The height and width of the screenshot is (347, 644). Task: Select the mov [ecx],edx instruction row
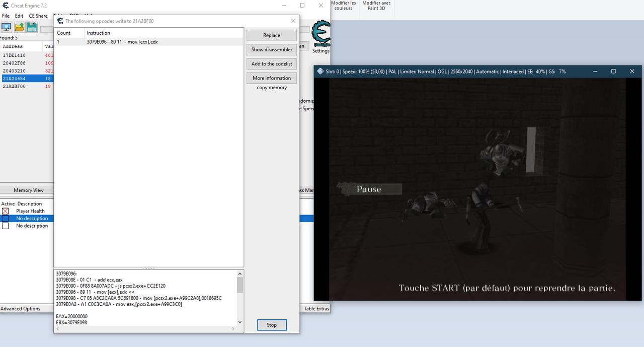149,42
